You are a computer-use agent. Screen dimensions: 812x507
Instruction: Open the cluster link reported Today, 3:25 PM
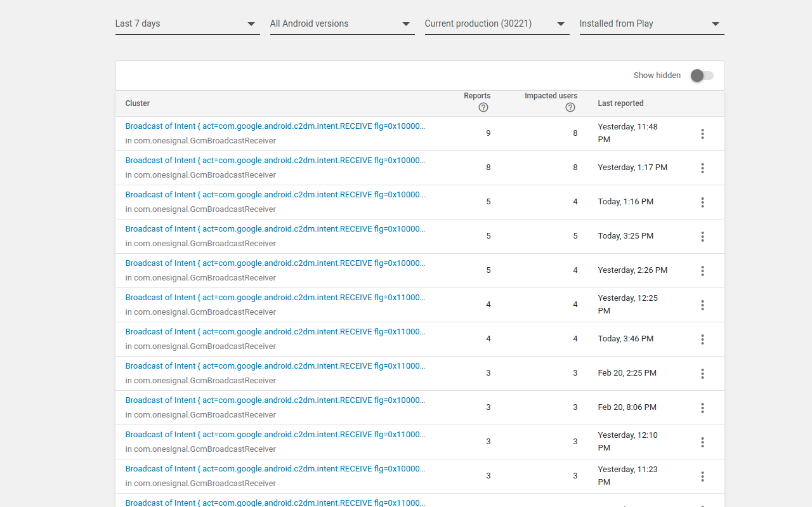click(275, 228)
